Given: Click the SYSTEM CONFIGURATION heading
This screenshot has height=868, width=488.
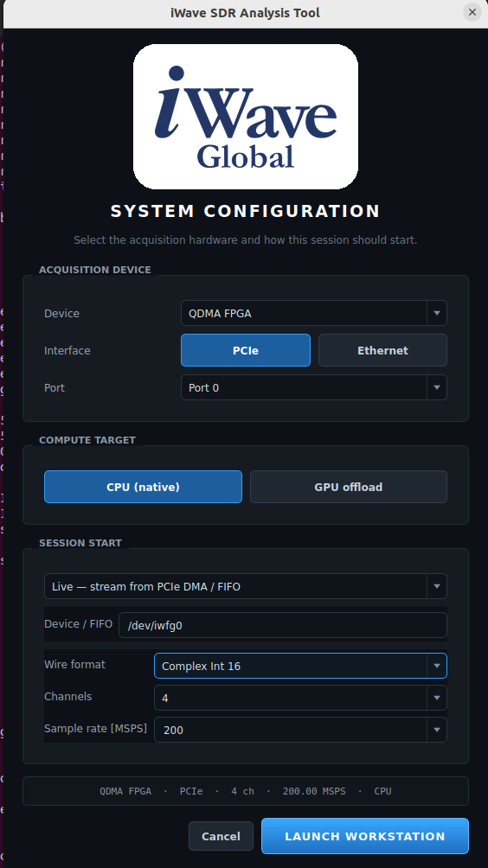Looking at the screenshot, I should (x=246, y=212).
